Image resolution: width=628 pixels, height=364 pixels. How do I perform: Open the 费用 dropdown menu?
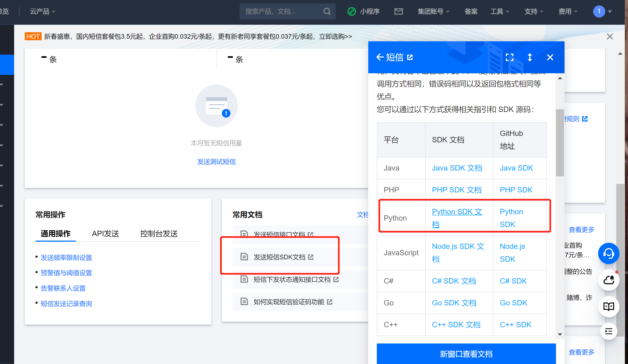click(x=568, y=11)
